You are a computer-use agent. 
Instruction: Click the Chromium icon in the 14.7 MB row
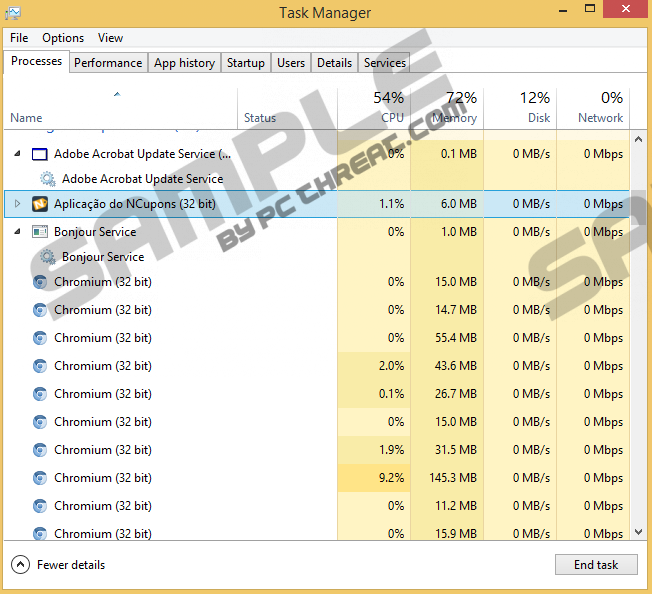(x=40, y=310)
